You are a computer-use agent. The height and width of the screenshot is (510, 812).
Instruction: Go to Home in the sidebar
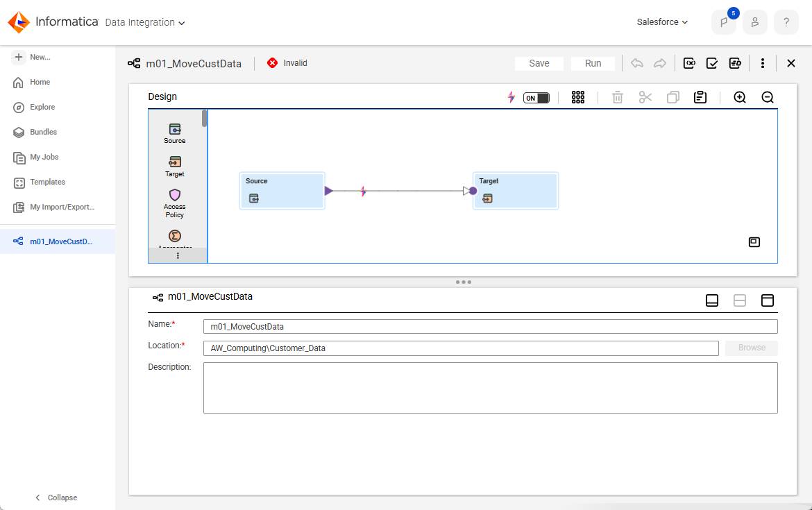(32, 82)
